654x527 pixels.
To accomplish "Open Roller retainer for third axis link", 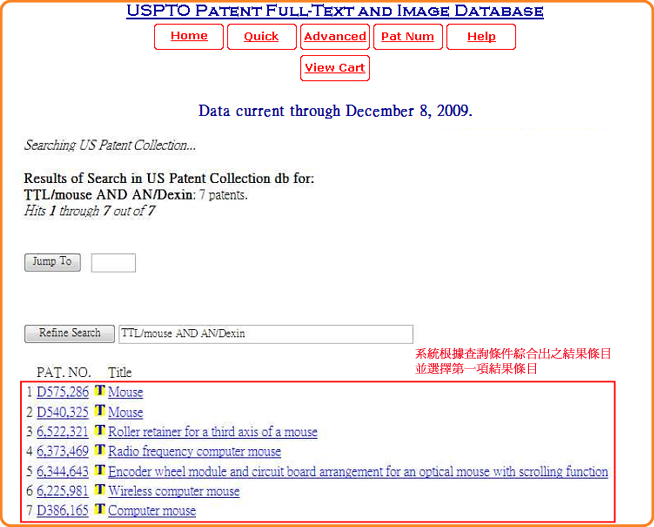I will coord(213,432).
